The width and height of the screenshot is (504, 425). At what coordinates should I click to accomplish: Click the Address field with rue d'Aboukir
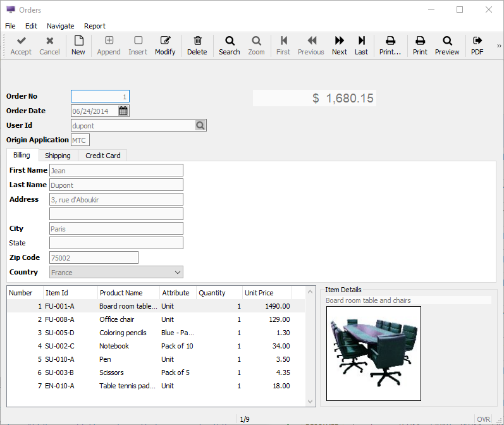tap(116, 199)
